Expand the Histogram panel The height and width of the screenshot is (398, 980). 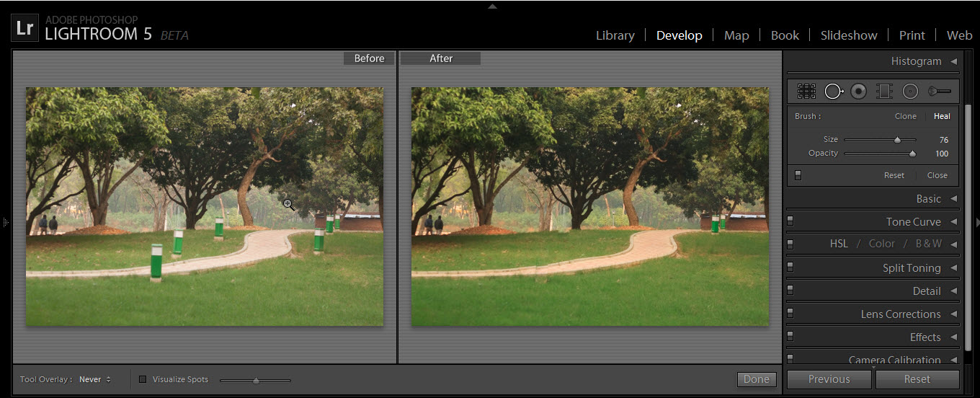[953, 61]
